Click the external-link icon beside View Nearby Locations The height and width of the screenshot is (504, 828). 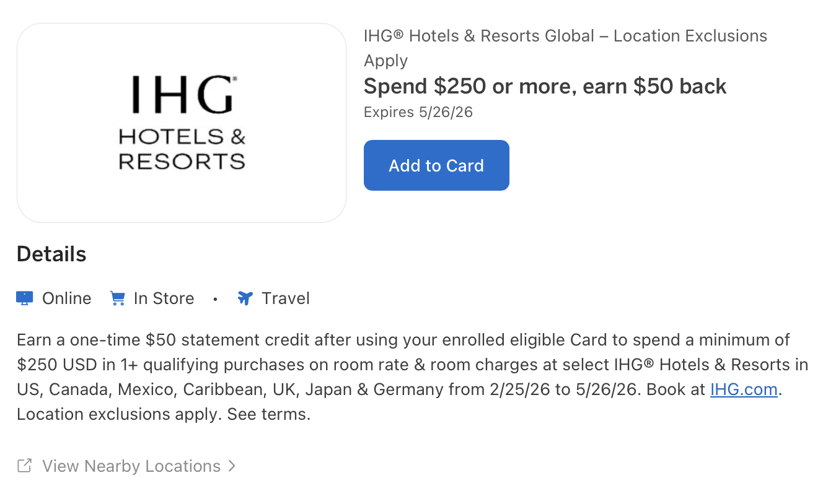pos(24,465)
